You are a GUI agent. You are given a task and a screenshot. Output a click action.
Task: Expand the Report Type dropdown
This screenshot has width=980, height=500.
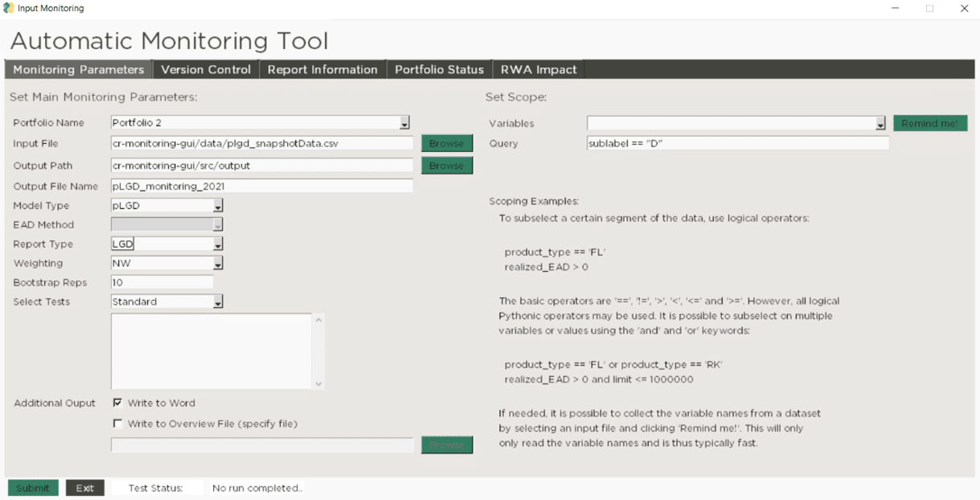coord(218,244)
